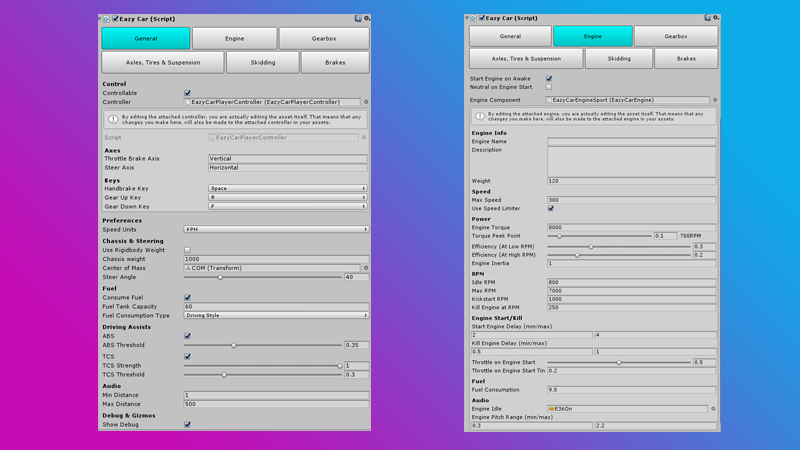Image resolution: width=800 pixels, height=450 pixels.
Task: Open the help book icon in left panel header
Action: [x=358, y=18]
